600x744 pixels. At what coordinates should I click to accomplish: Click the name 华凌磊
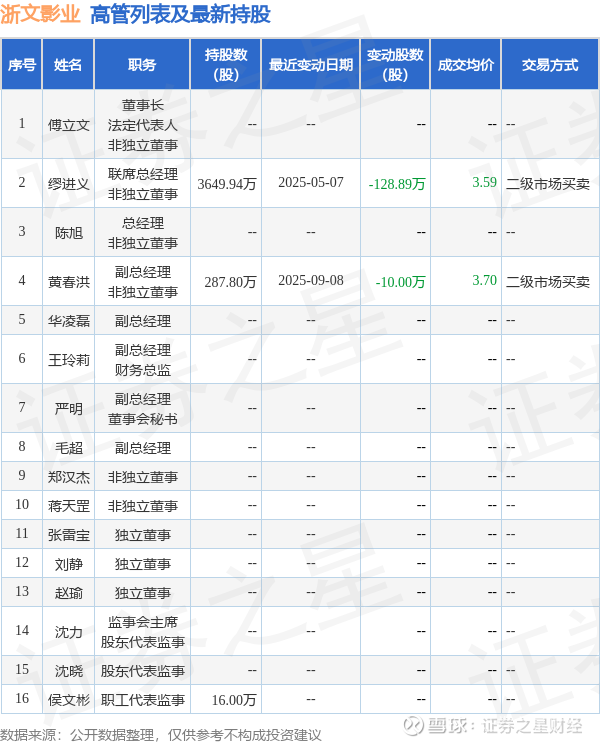(x=69, y=321)
